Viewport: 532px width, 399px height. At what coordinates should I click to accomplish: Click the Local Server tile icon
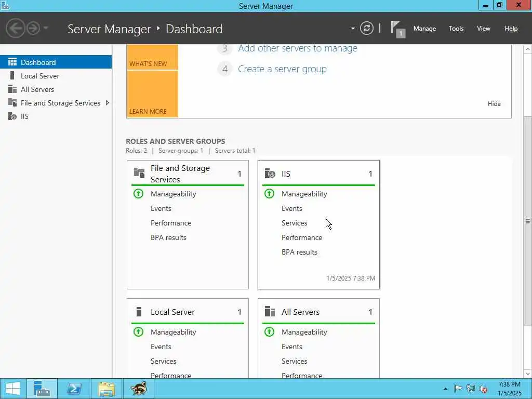[139, 312]
